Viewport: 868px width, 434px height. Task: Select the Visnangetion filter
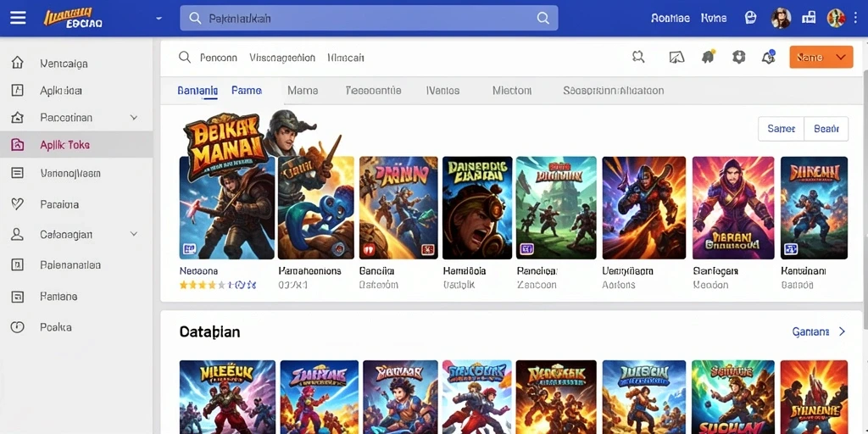point(282,58)
